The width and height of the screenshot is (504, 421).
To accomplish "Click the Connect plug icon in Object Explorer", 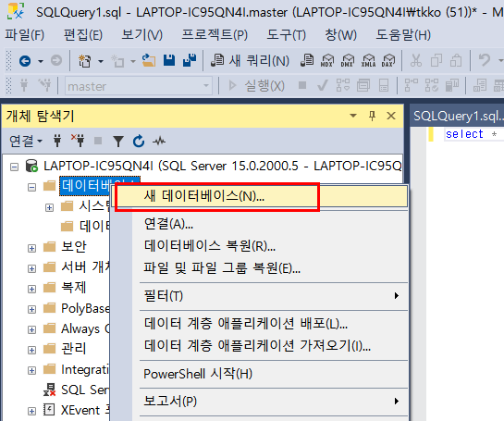I will 57,141.
